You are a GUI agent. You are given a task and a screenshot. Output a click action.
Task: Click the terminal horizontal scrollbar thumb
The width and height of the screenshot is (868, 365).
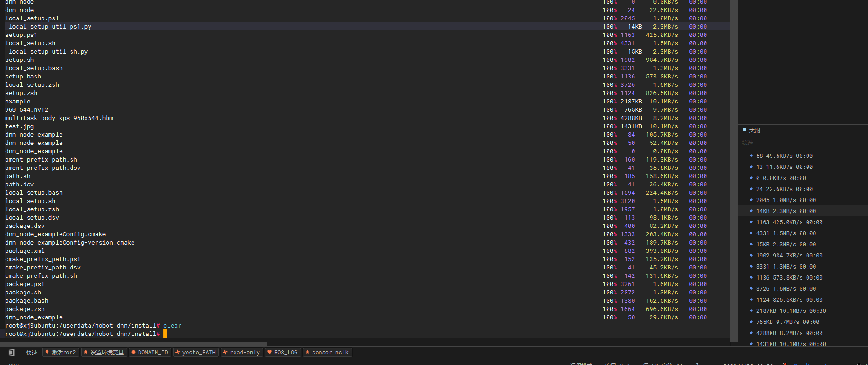[x=133, y=344]
